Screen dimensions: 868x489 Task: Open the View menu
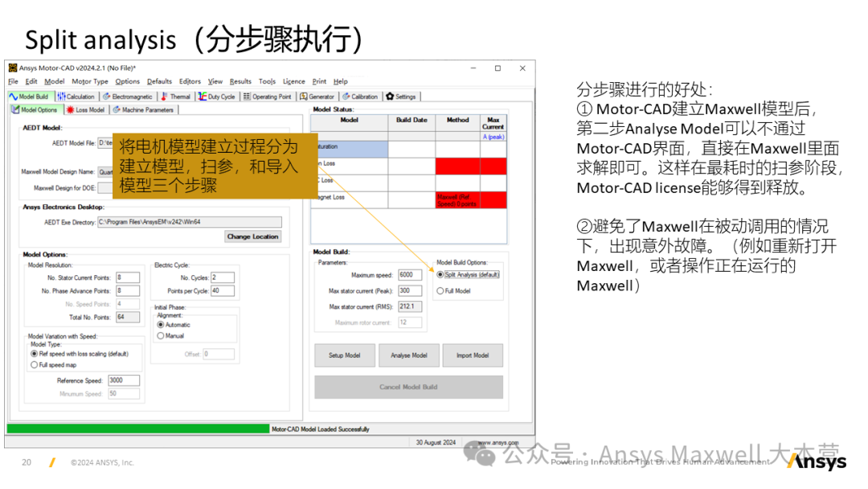(215, 81)
